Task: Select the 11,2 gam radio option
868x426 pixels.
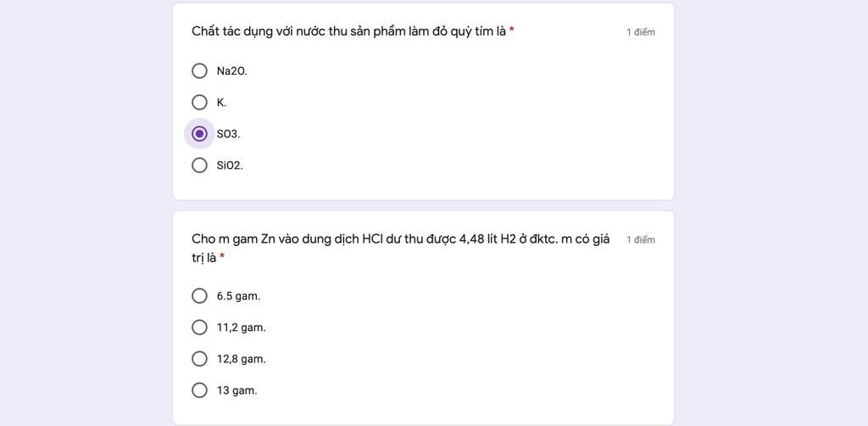Action: 199,328
